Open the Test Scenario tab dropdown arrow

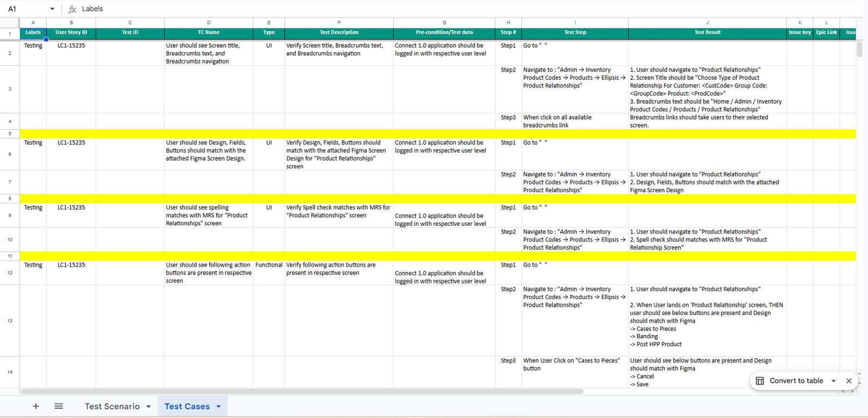click(148, 407)
